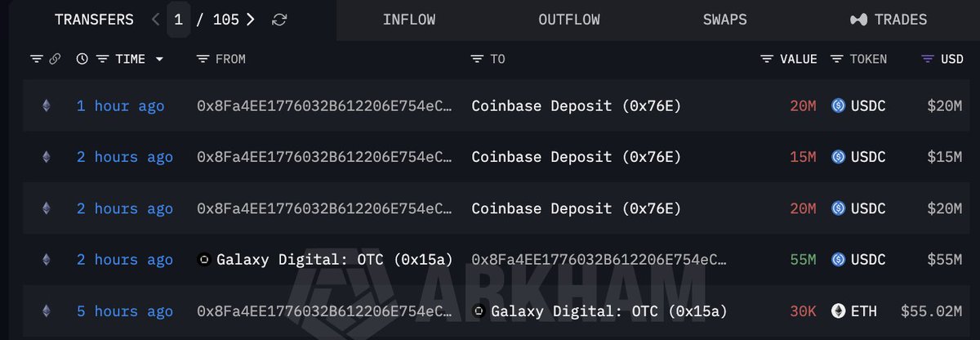
Task: Open Coinbase Deposit (0x76E) in first row
Action: [x=577, y=105]
